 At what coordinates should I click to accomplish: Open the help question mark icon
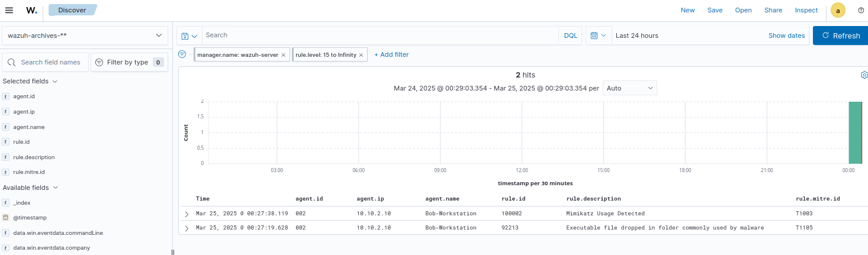860,10
